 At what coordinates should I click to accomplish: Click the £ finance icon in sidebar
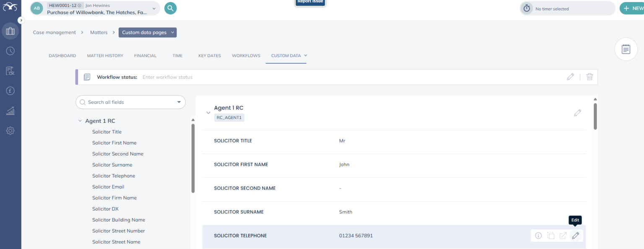(x=10, y=91)
